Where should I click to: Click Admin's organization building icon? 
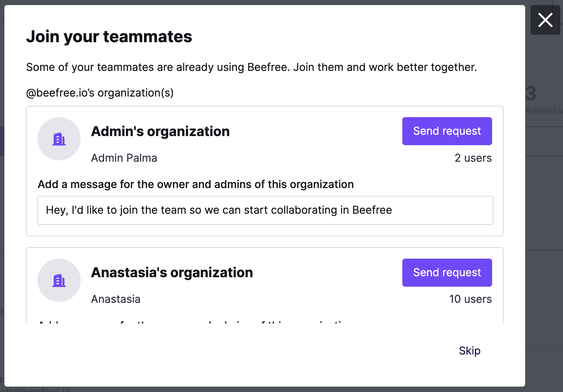point(59,139)
